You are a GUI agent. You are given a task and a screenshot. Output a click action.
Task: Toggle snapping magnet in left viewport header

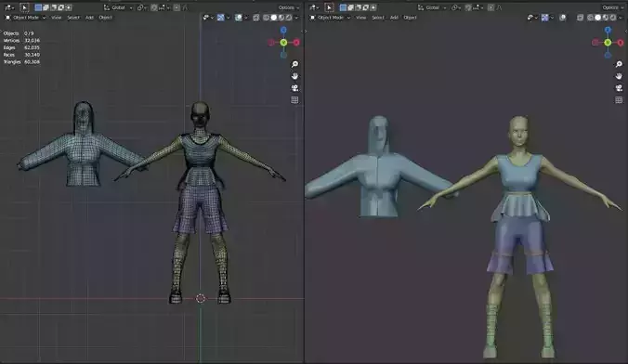tap(154, 7)
